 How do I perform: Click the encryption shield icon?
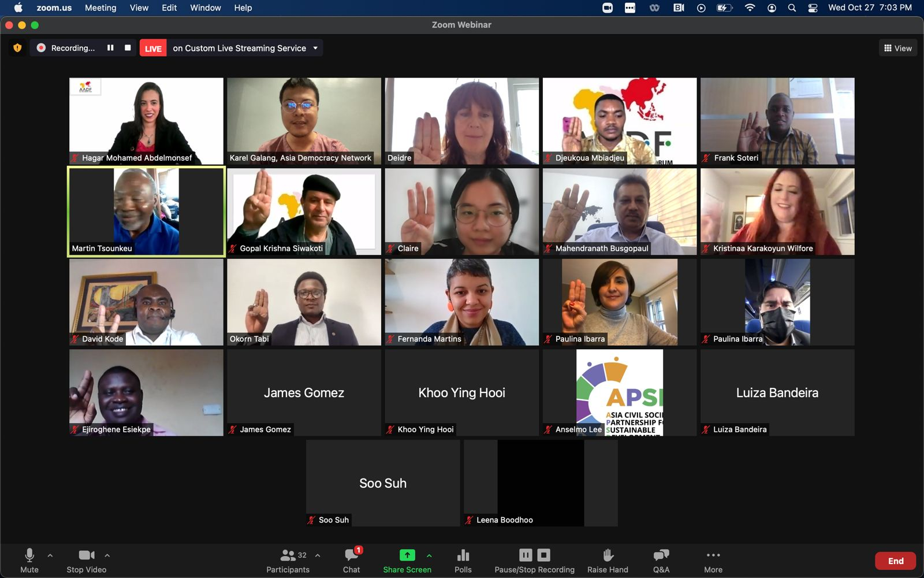[x=17, y=48]
